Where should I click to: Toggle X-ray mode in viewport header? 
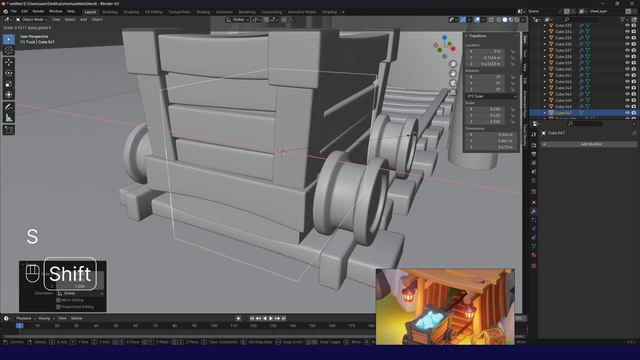pos(491,20)
